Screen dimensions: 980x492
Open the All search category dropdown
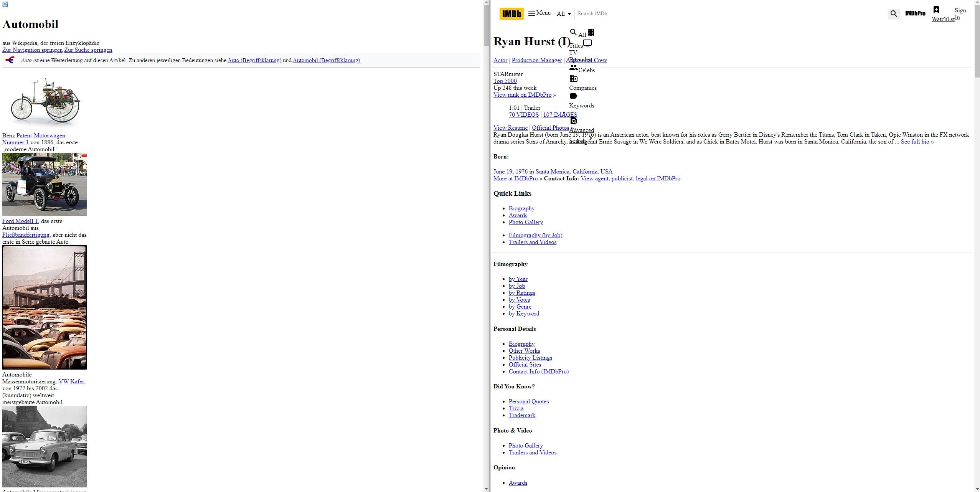[564, 14]
